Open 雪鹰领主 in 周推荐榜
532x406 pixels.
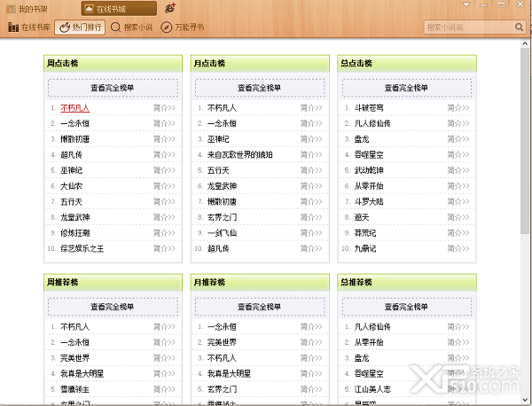[x=75, y=389]
